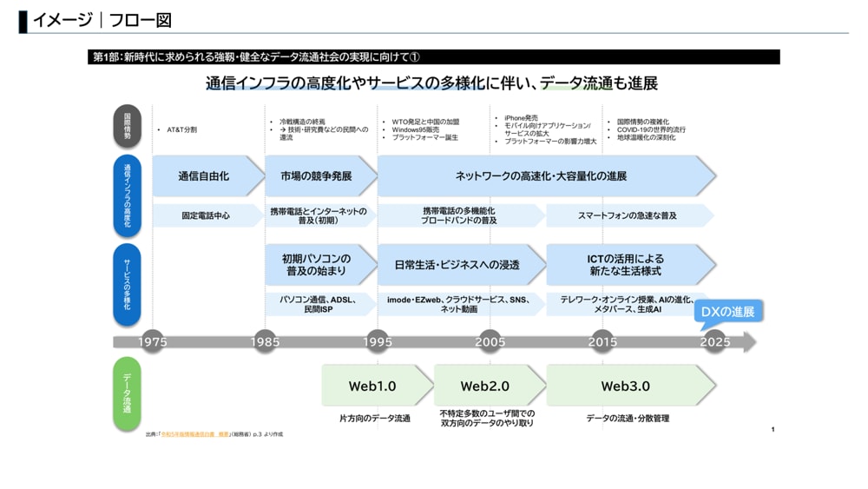Viewport: 868px width, 489px height.
Task: Select 携帯電話とインターネットの普及(初期) arrow
Action: 320,215
